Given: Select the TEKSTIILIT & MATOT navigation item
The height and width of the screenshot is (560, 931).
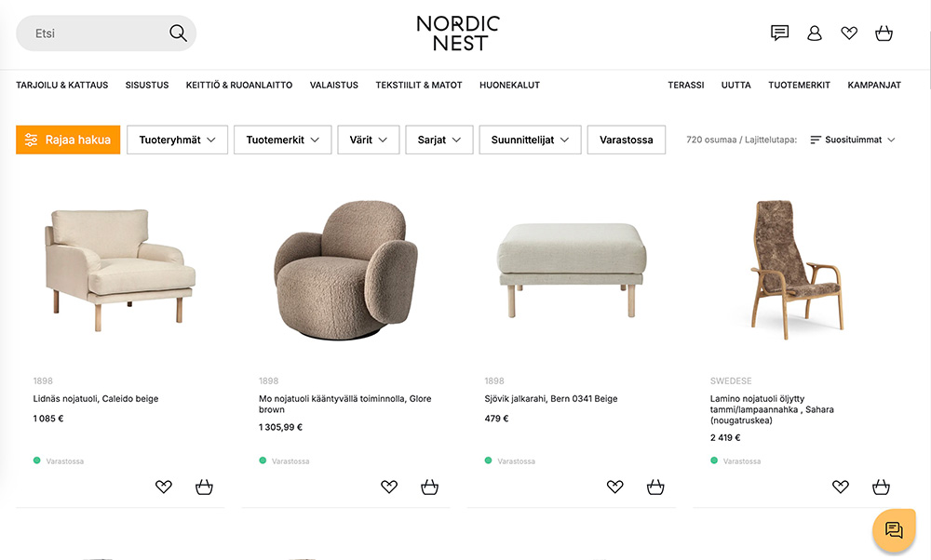Looking at the screenshot, I should click(x=419, y=85).
